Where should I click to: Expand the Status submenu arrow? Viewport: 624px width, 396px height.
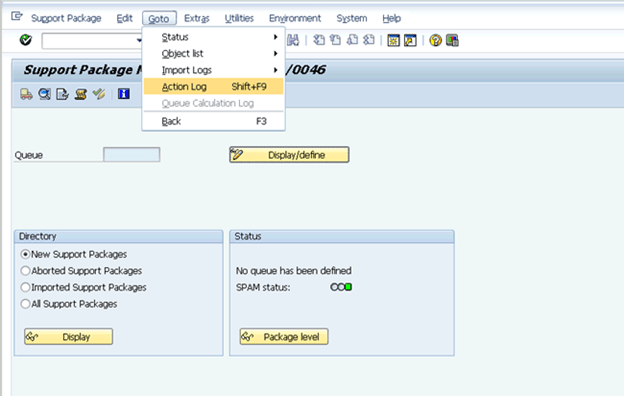[x=275, y=37]
